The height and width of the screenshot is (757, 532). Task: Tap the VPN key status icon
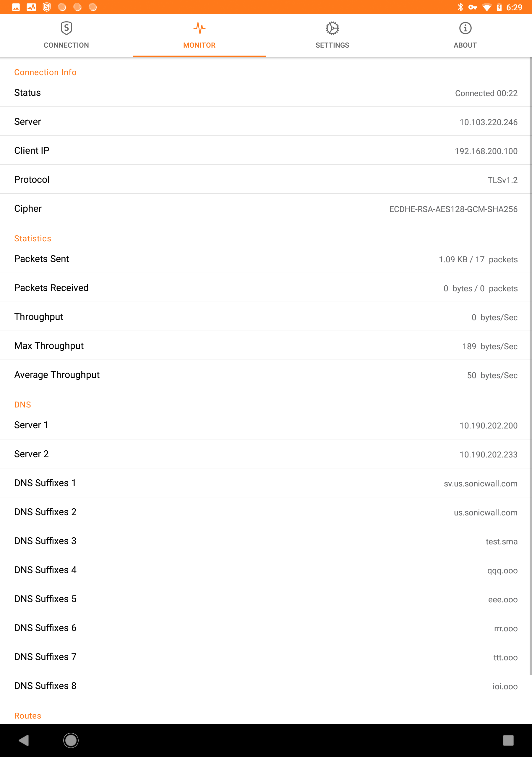[x=473, y=7]
